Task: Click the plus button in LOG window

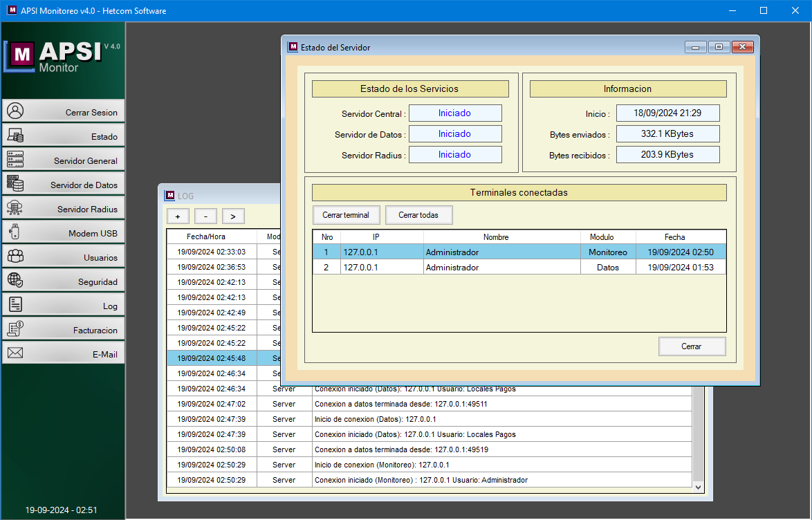Action: (x=178, y=216)
